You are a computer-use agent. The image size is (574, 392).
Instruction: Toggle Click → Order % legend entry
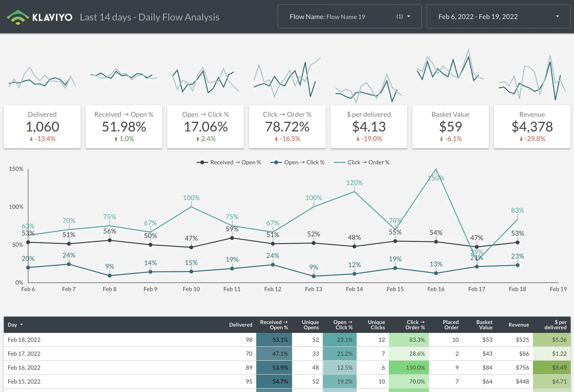[362, 162]
